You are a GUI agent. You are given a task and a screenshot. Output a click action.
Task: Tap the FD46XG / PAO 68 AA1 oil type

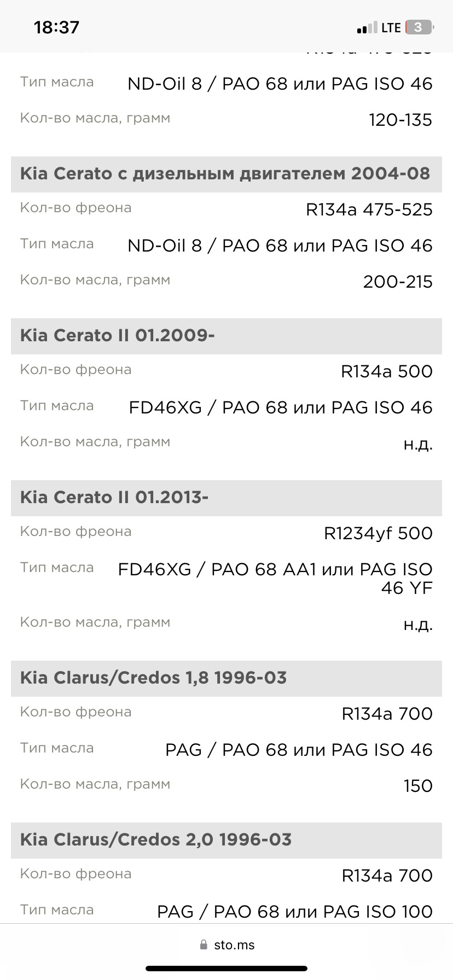click(275, 579)
